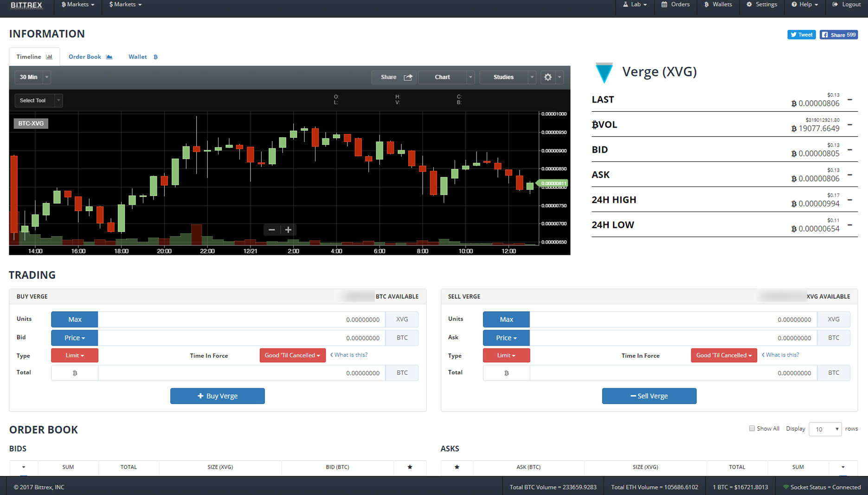Open chart settings gear
Screen dimensions: 868x495
[548, 77]
